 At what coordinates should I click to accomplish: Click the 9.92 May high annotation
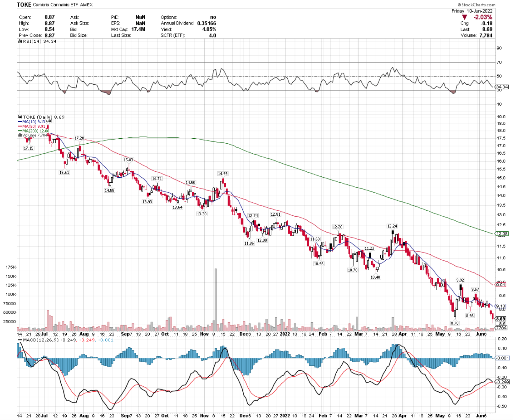[460, 280]
